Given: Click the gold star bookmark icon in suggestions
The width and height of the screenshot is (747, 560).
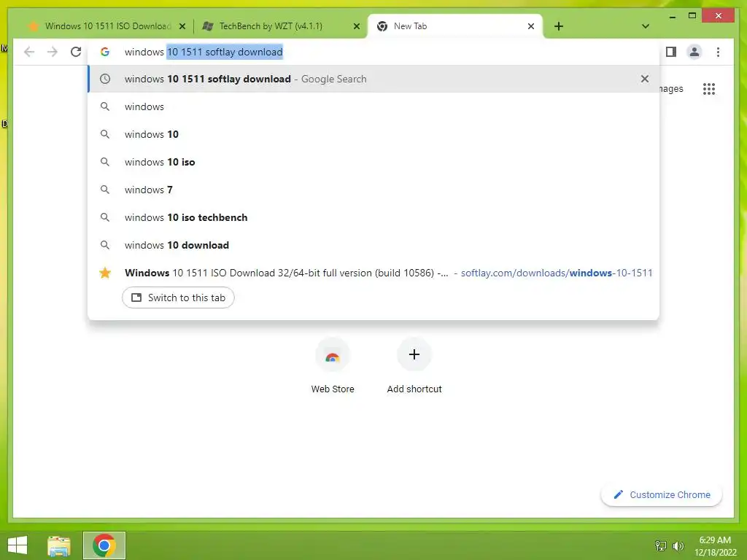Looking at the screenshot, I should [x=105, y=273].
